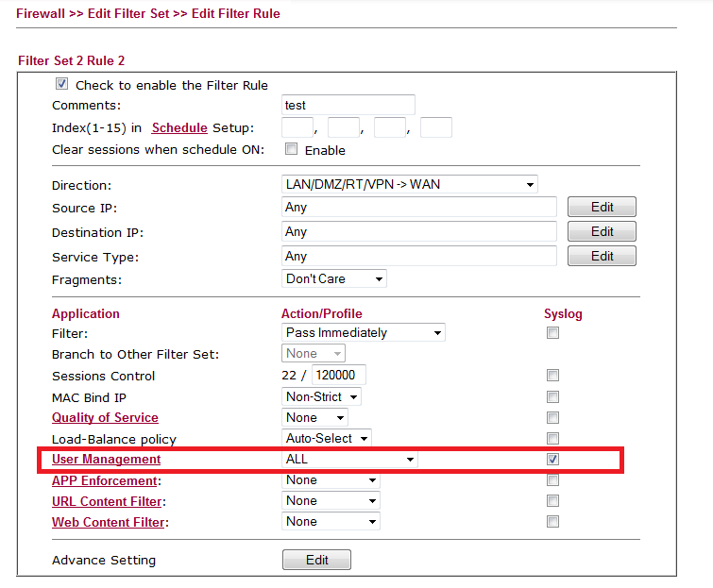Uncheck the User Management Syslog checkbox
713x588 pixels.
click(x=553, y=459)
